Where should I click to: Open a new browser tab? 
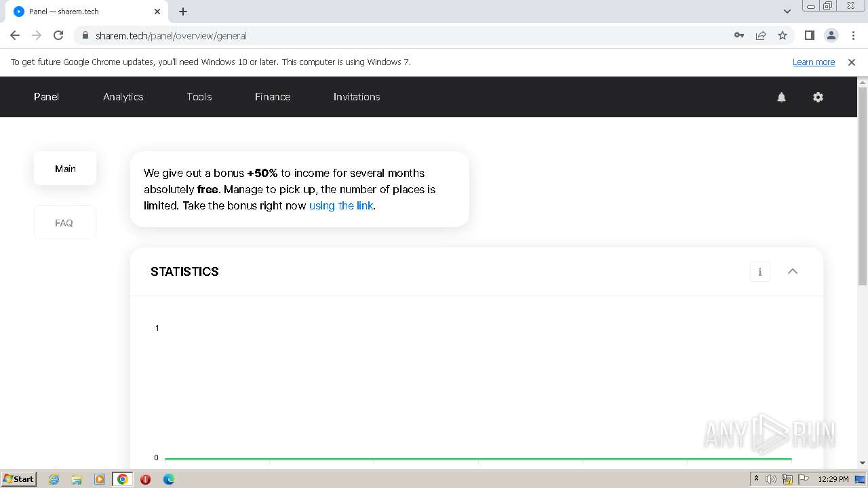coord(183,12)
